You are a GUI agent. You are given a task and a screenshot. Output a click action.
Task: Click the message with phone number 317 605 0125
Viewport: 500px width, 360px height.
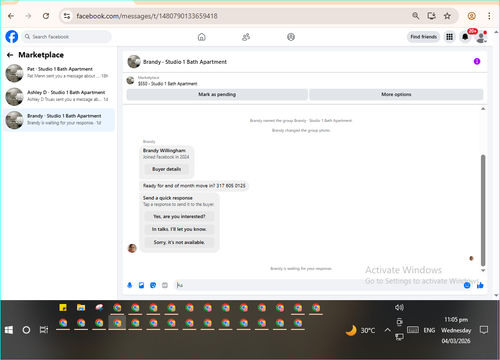(194, 186)
